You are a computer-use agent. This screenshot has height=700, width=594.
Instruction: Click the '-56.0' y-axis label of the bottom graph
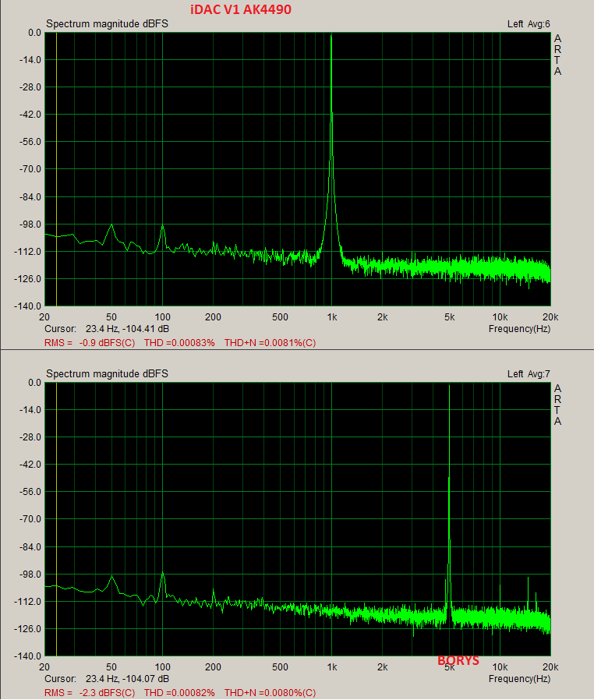click(x=30, y=492)
